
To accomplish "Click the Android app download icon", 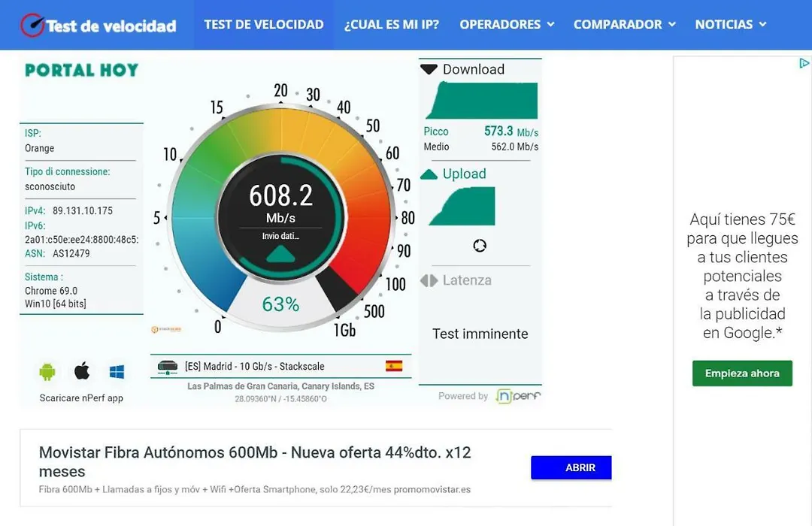I will click(47, 372).
